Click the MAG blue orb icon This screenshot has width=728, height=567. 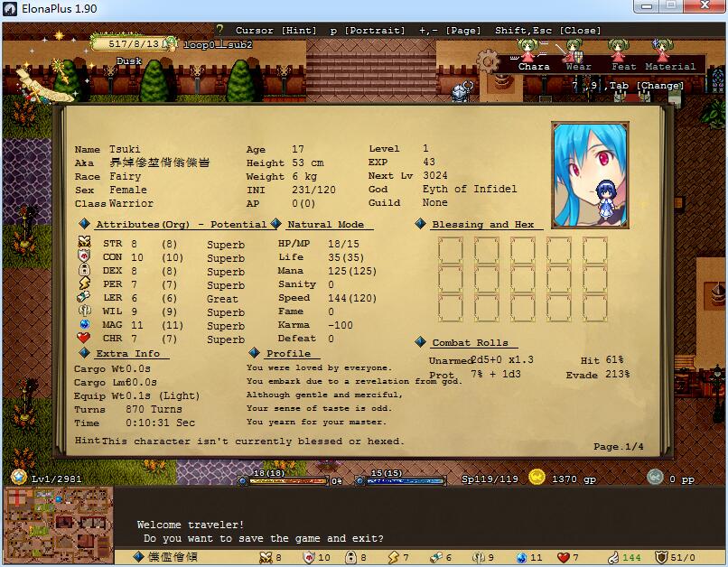84,324
